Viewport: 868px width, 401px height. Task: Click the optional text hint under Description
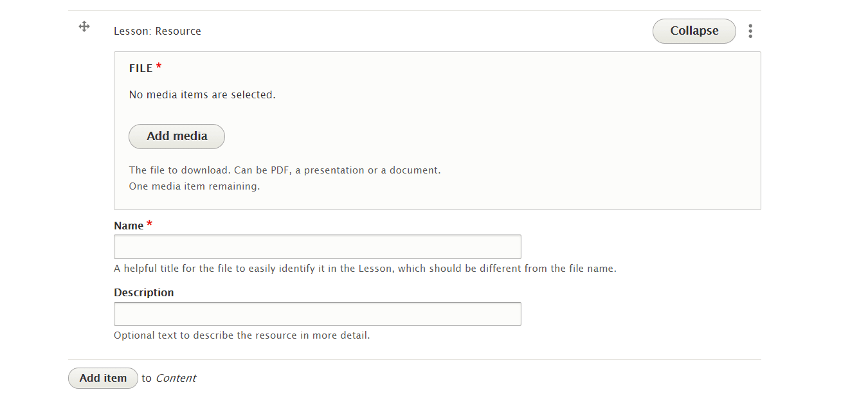tap(242, 335)
